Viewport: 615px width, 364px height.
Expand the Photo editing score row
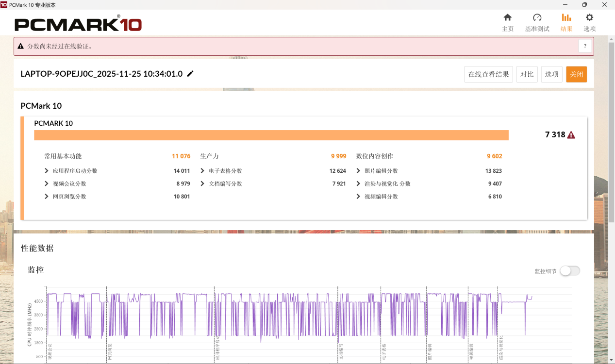[359, 171]
